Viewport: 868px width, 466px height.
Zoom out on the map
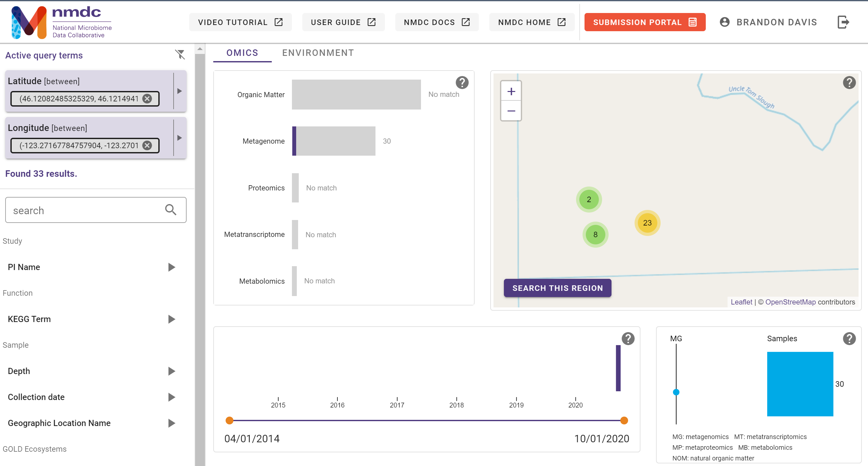click(x=510, y=110)
